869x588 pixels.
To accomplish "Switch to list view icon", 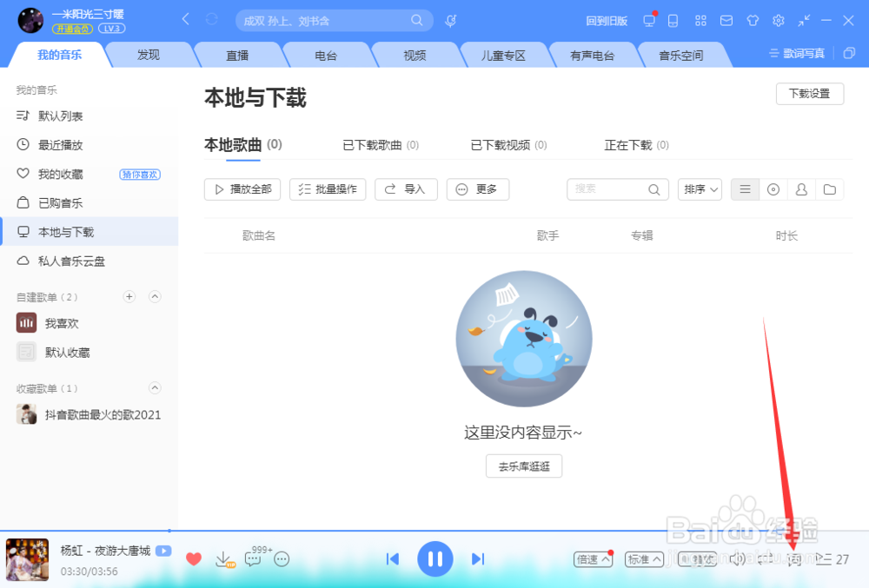I will [x=745, y=189].
